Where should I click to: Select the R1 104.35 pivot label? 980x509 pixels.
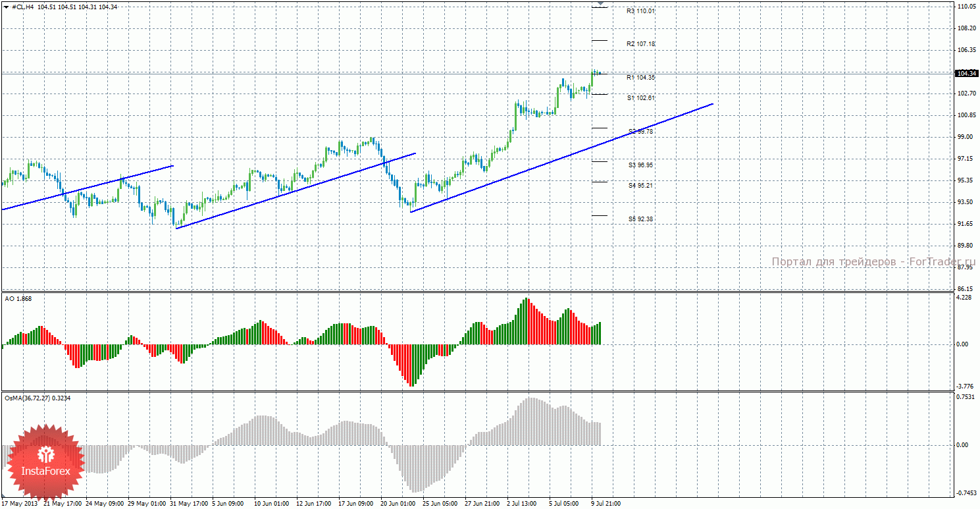[640, 78]
